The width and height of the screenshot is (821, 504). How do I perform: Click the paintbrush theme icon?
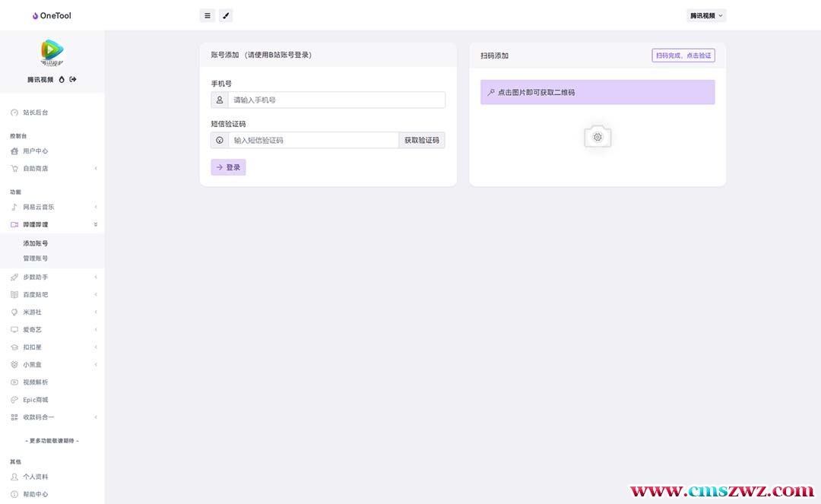pyautogui.click(x=226, y=15)
